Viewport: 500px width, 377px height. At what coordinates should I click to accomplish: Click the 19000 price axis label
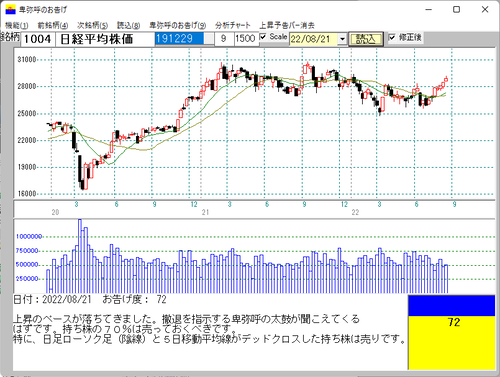pos(27,167)
